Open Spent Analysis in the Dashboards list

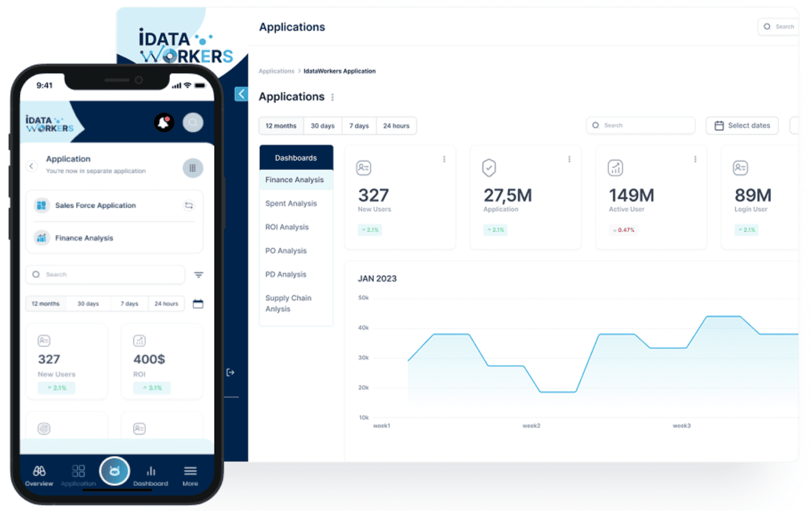(x=291, y=203)
